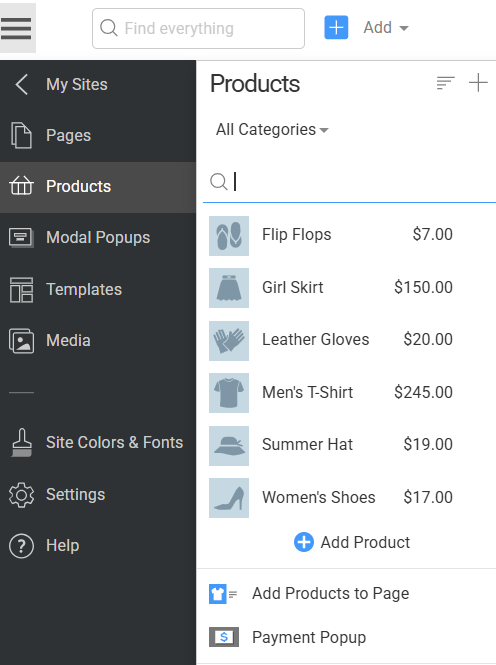Open the Flip Flops product thumbnail
Viewport: 496px width, 665px height.
pyautogui.click(x=229, y=236)
